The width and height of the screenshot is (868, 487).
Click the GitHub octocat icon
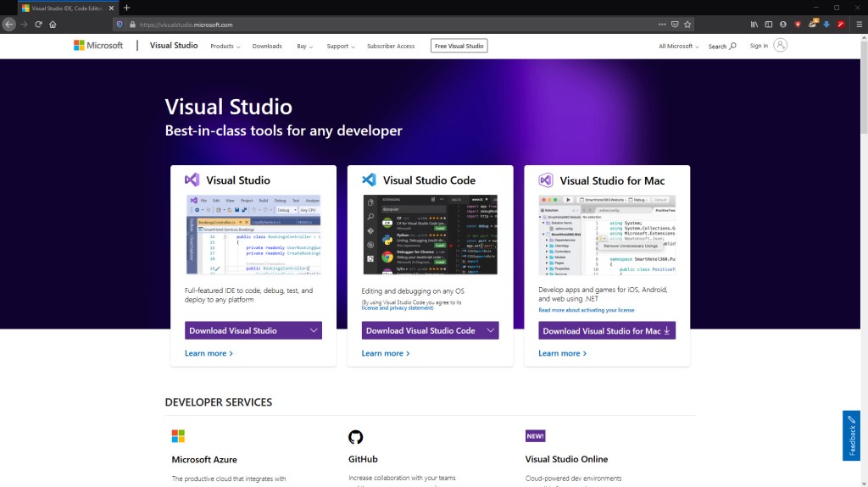(x=355, y=437)
